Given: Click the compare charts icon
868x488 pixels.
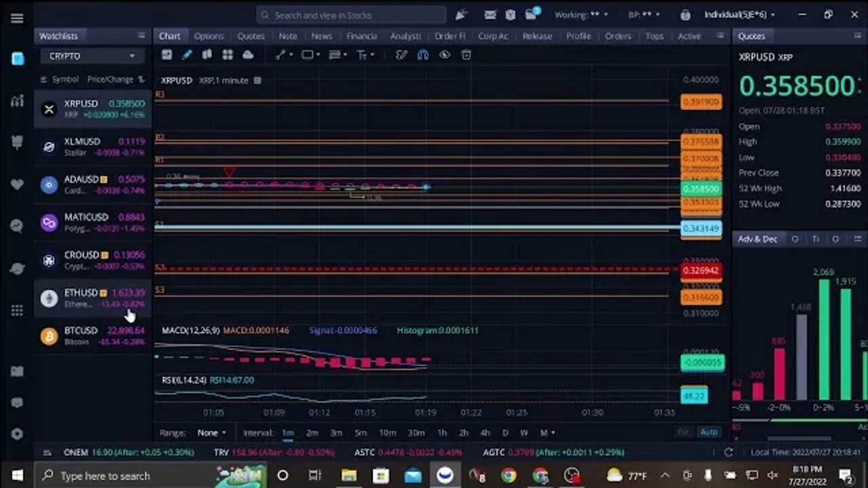Looking at the screenshot, I should coord(207,55).
